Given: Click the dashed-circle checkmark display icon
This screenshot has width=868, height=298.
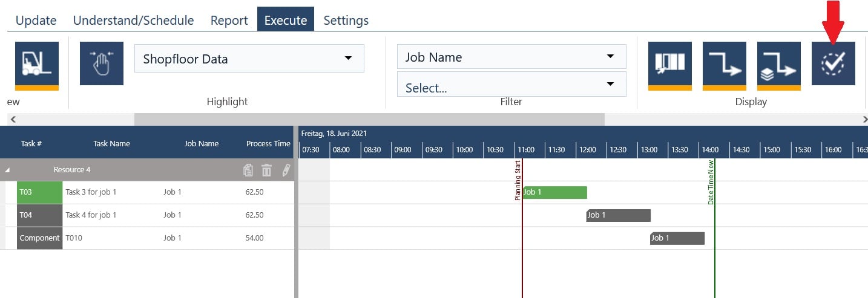Looking at the screenshot, I should pos(833,63).
